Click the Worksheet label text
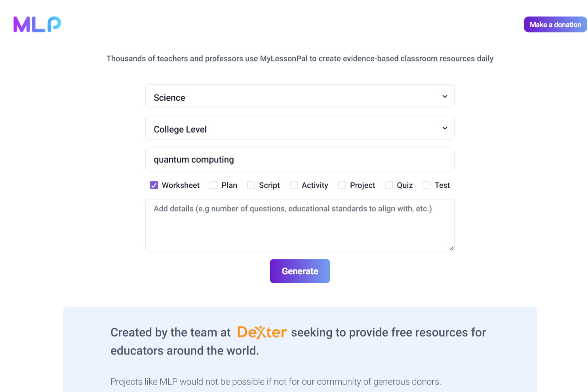 (181, 185)
